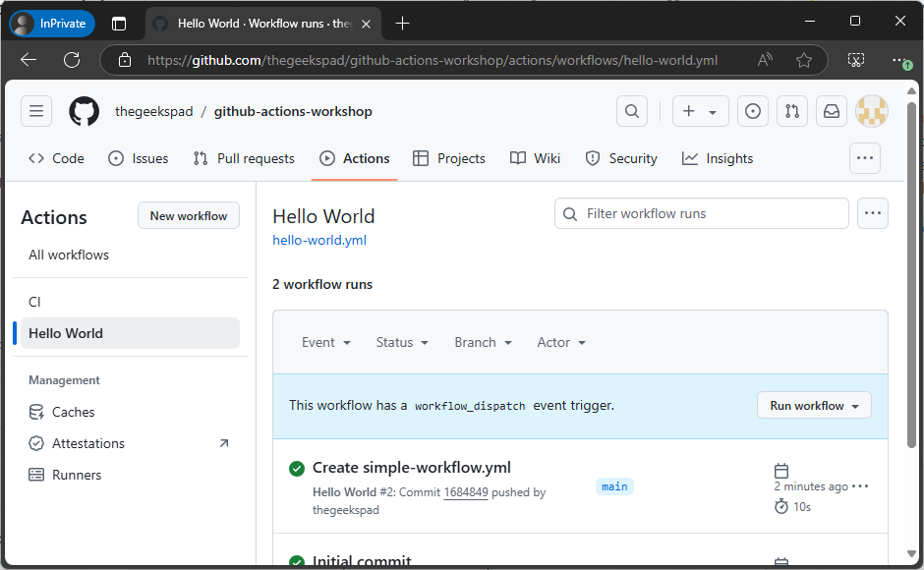Open the ellipsis menu for Create simple-workflow.yml run
The height and width of the screenshot is (570, 924).
point(860,486)
